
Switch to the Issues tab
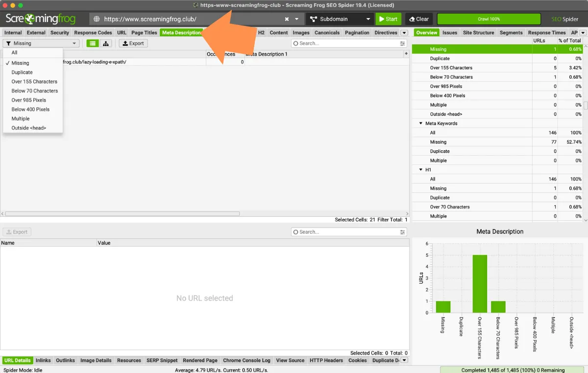pos(449,33)
